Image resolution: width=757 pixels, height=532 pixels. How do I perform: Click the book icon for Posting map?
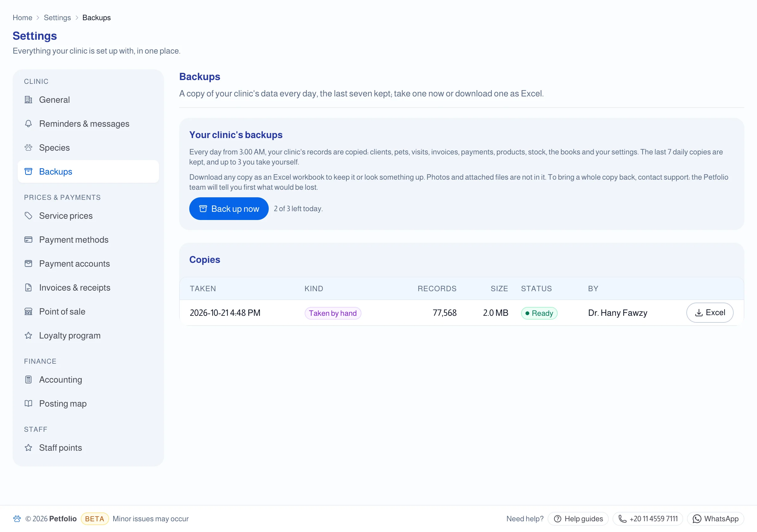28,403
